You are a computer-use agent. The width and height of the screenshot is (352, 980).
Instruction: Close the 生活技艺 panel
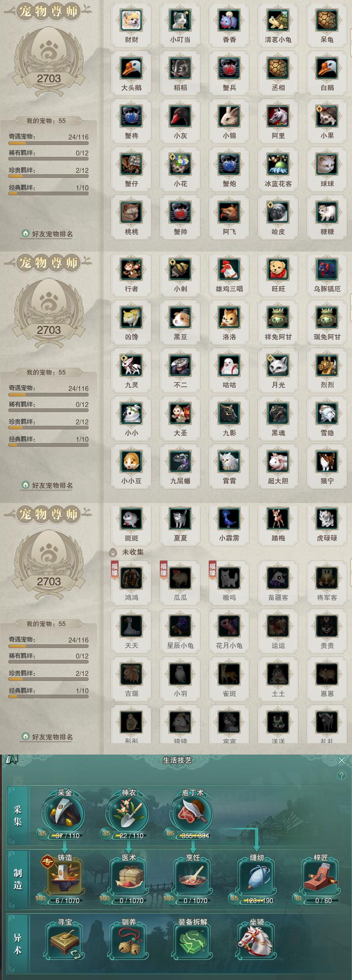click(341, 760)
